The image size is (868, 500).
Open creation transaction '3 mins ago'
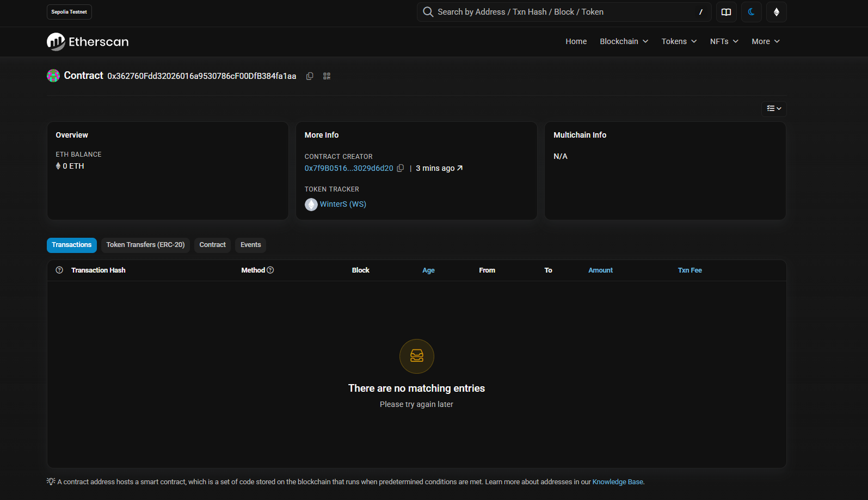[x=439, y=169]
